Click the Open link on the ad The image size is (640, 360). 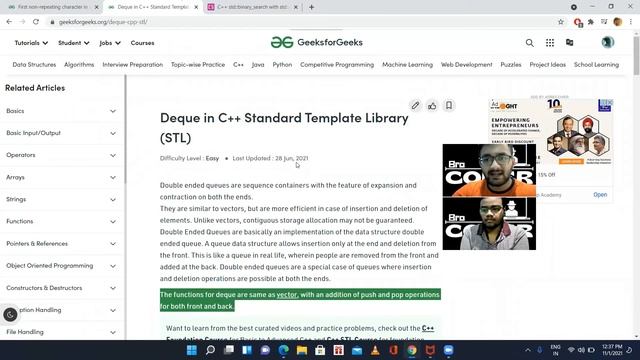(x=600, y=195)
